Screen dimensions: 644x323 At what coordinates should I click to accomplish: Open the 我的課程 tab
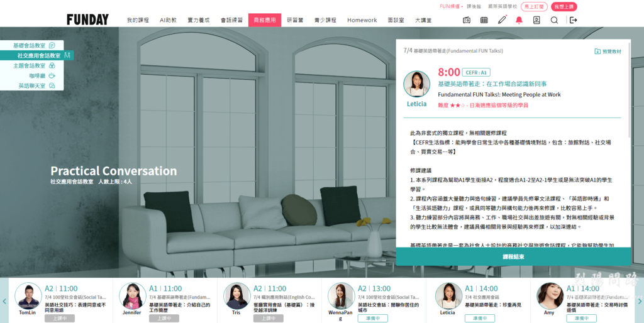pyautogui.click(x=138, y=19)
